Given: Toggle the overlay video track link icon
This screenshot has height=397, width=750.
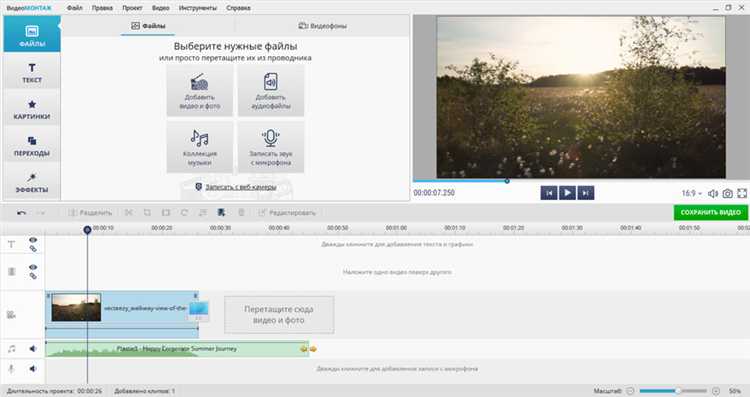Looking at the screenshot, I should click(33, 276).
